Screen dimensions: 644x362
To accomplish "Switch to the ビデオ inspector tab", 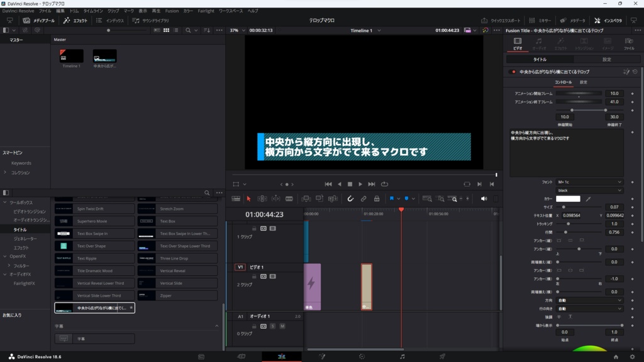I will pyautogui.click(x=518, y=43).
